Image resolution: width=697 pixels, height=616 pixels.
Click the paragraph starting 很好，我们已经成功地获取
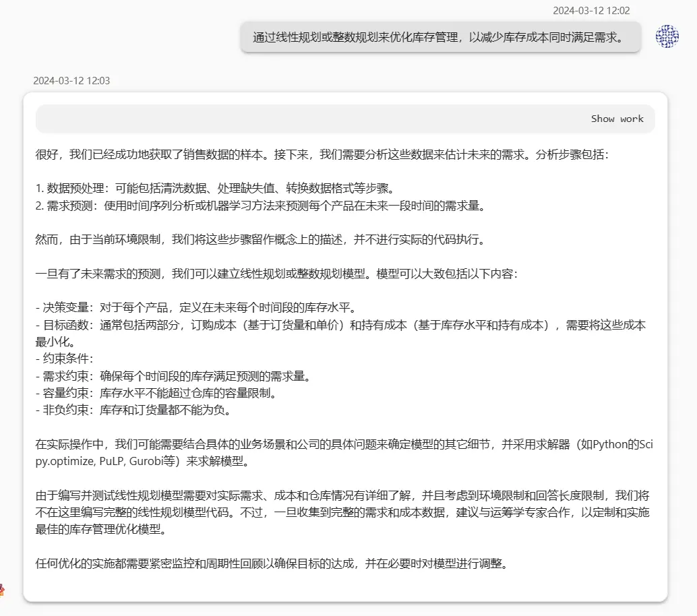point(322,154)
